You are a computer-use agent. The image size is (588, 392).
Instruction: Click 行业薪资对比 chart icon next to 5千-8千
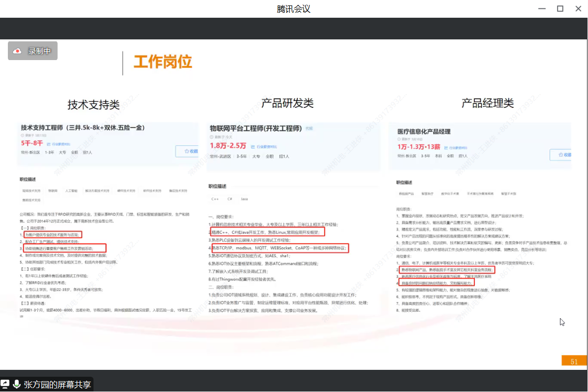tap(48, 144)
